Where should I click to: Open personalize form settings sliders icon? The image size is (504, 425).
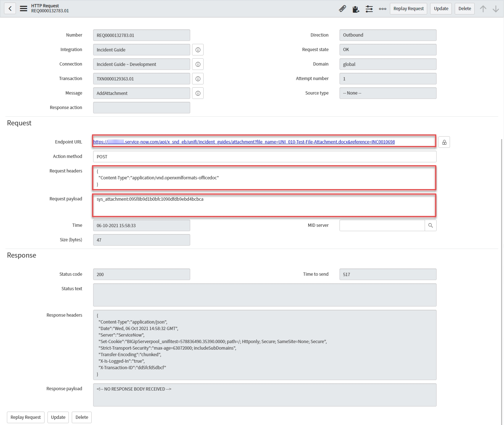point(369,9)
